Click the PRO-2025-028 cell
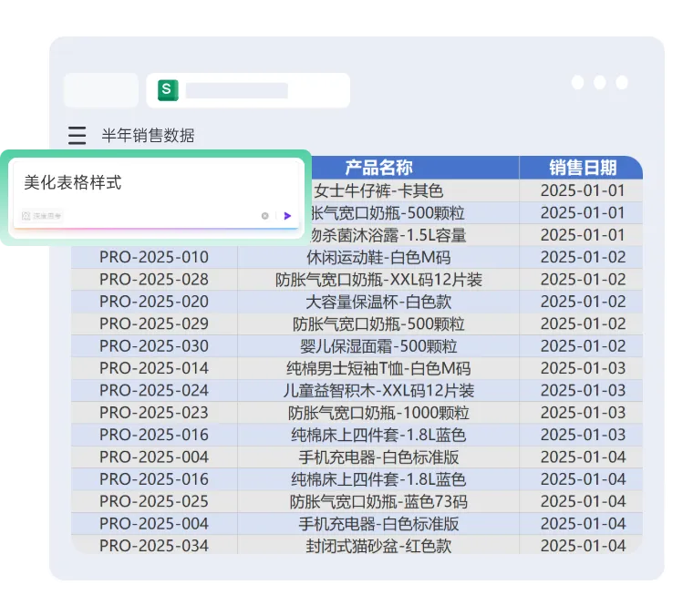The image size is (693, 616). coord(154,280)
